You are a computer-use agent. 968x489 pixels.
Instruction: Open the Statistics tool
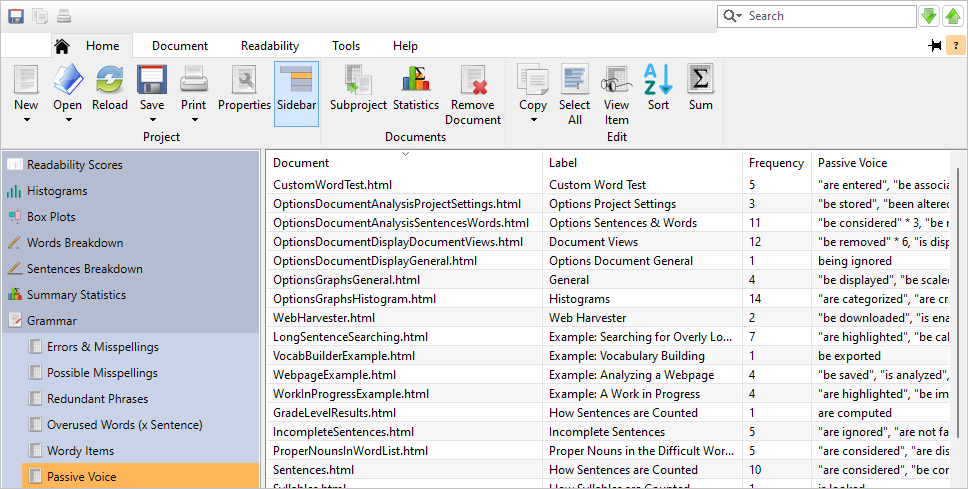pyautogui.click(x=416, y=86)
